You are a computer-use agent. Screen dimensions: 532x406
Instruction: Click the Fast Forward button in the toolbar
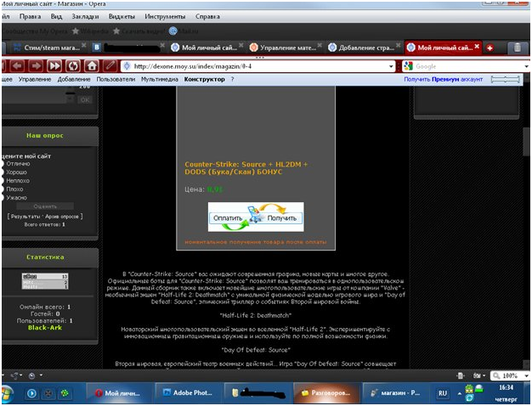54,65
